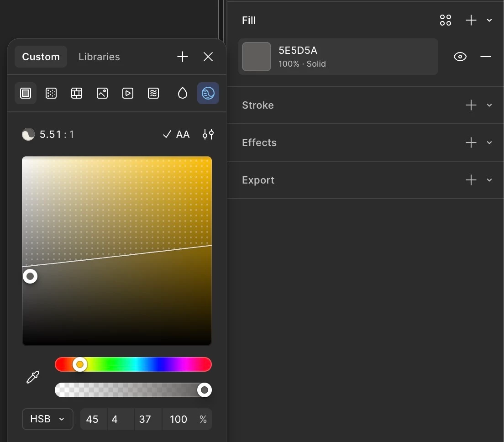
Task: Add an export setting
Action: [471, 180]
